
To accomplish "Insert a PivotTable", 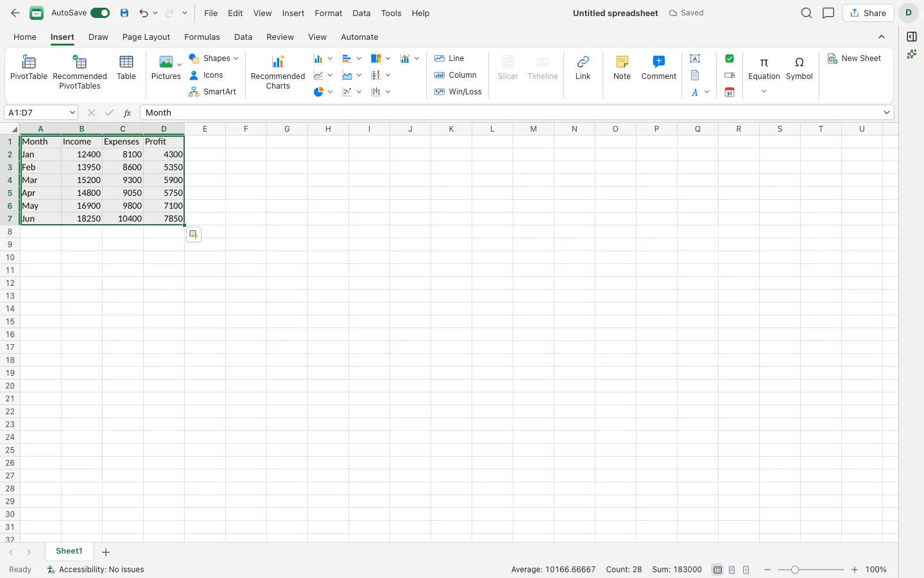I will pos(29,67).
